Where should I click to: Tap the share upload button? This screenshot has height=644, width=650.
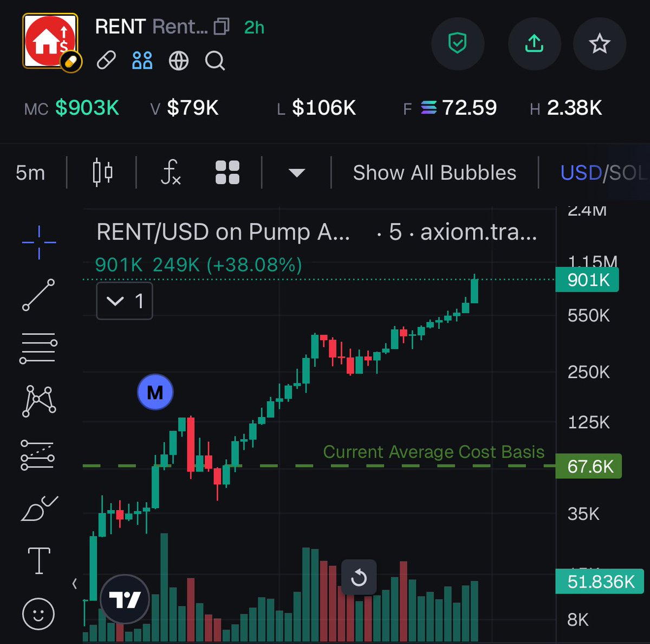pyautogui.click(x=534, y=43)
